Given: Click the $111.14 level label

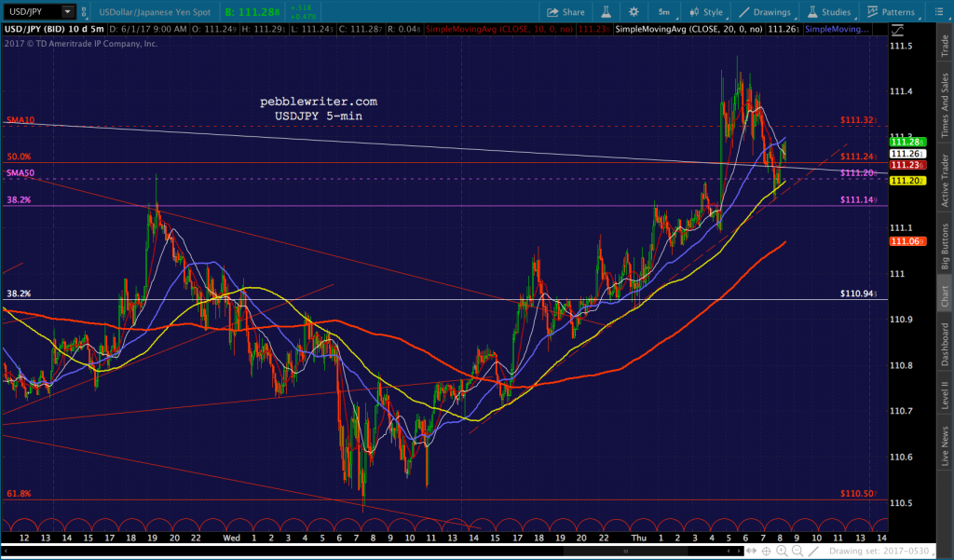Looking at the screenshot, I should coord(858,200).
